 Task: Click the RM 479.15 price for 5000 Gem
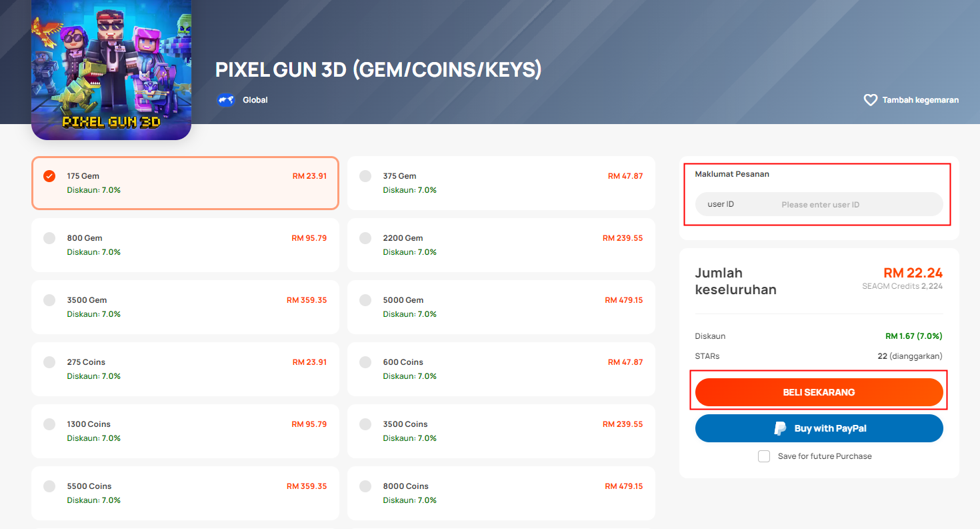[624, 300]
